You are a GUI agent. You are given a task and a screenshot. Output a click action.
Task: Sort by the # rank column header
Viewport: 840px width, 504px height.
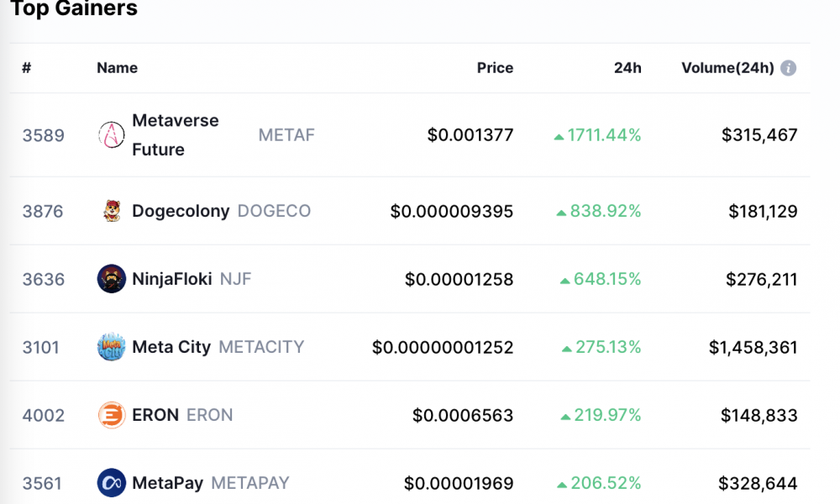pos(26,68)
